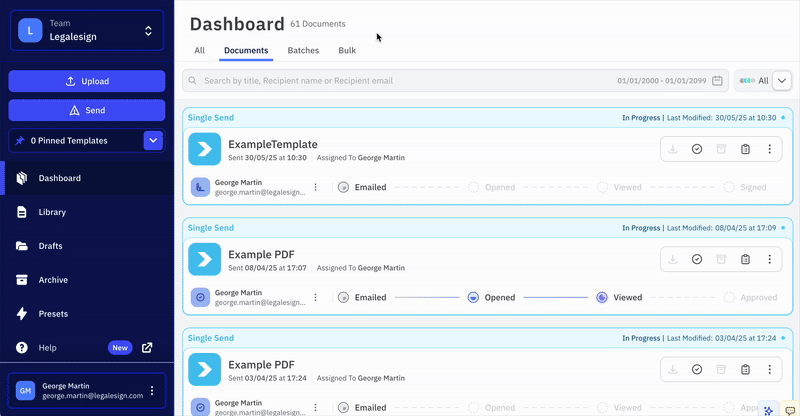Click the clipboard icon for Example PDF sent 08/04/25
Screen dimensions: 800x416
pyautogui.click(x=745, y=259)
